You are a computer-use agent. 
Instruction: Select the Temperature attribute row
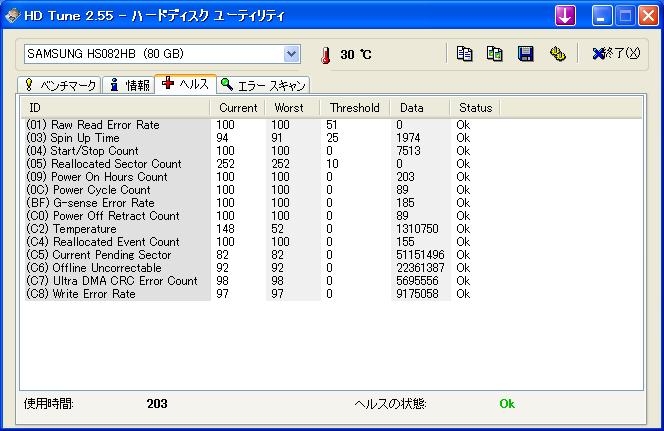(84, 229)
